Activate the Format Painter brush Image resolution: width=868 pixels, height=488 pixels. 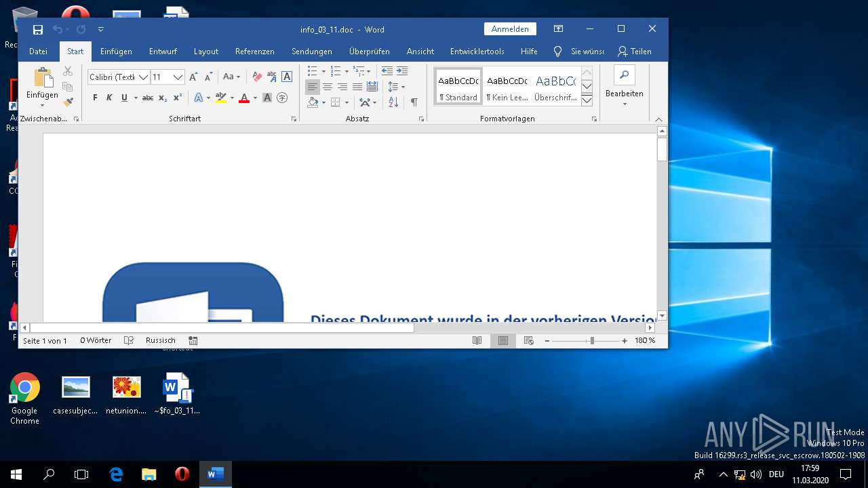coord(68,102)
